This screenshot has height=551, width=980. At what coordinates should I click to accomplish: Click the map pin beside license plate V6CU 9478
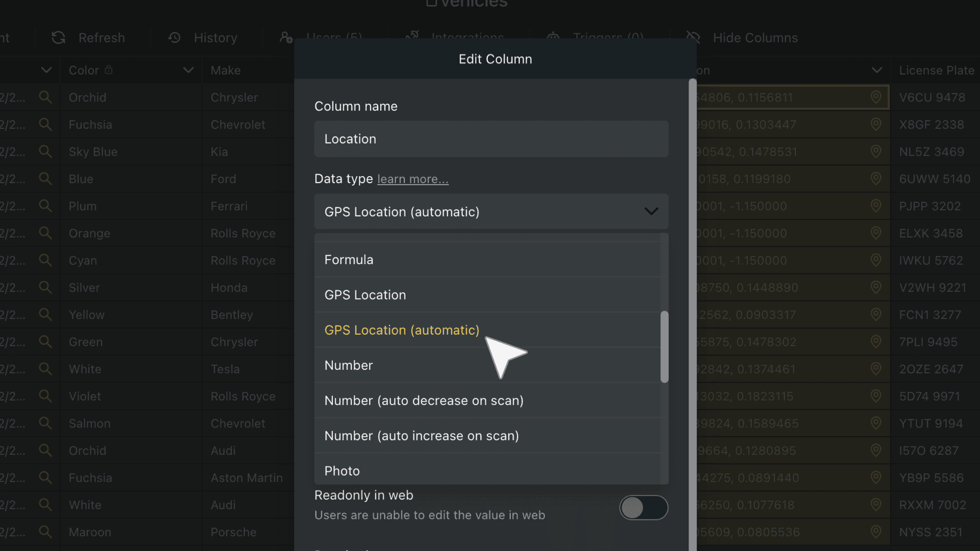point(875,97)
